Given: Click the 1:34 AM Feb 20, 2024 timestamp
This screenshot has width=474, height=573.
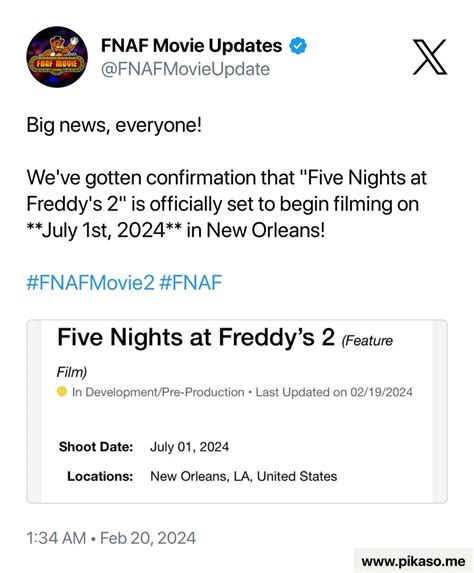Looking at the screenshot, I should [x=111, y=538].
